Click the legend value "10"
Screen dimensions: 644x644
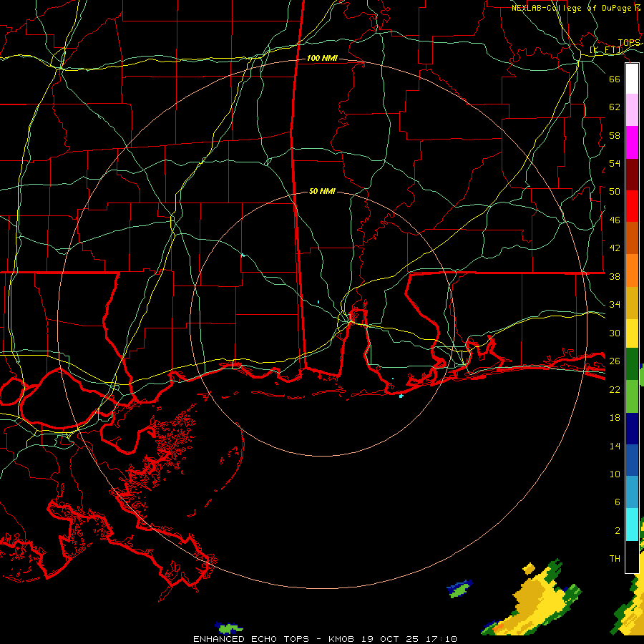click(615, 474)
